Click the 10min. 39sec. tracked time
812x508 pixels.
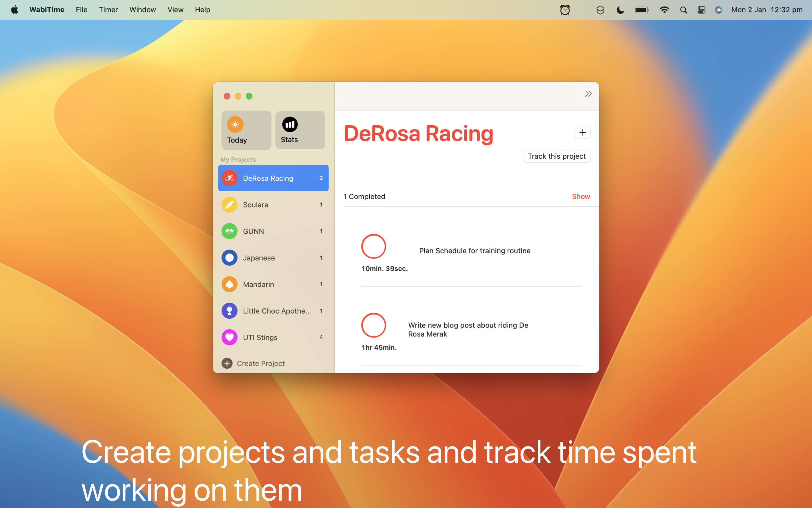(x=385, y=268)
